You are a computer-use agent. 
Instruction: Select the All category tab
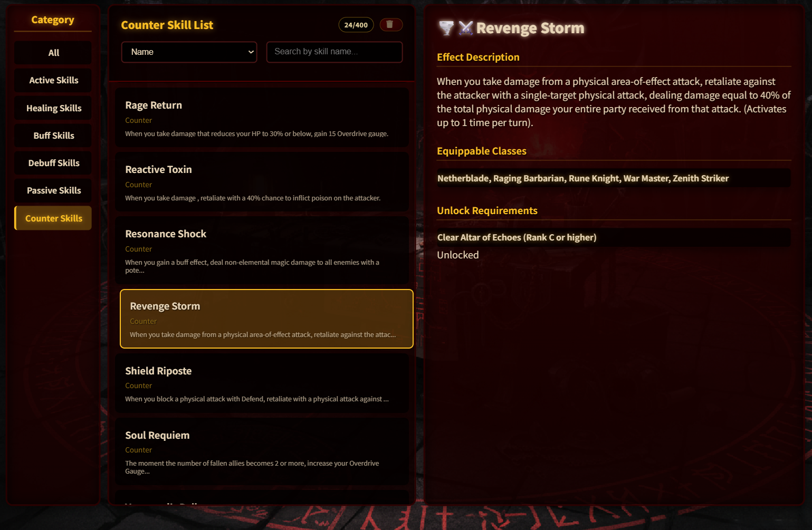tap(53, 53)
